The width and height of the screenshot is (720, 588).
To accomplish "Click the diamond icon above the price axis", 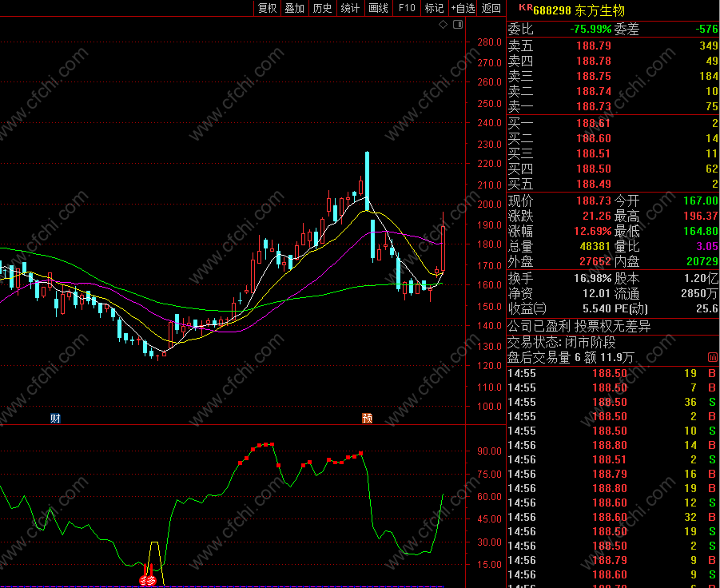I will (x=444, y=24).
